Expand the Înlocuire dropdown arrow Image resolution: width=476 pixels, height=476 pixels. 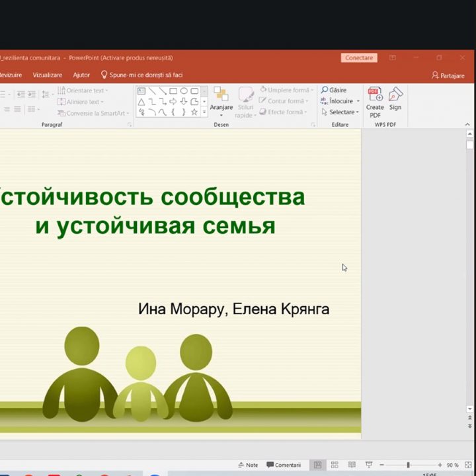pos(358,101)
